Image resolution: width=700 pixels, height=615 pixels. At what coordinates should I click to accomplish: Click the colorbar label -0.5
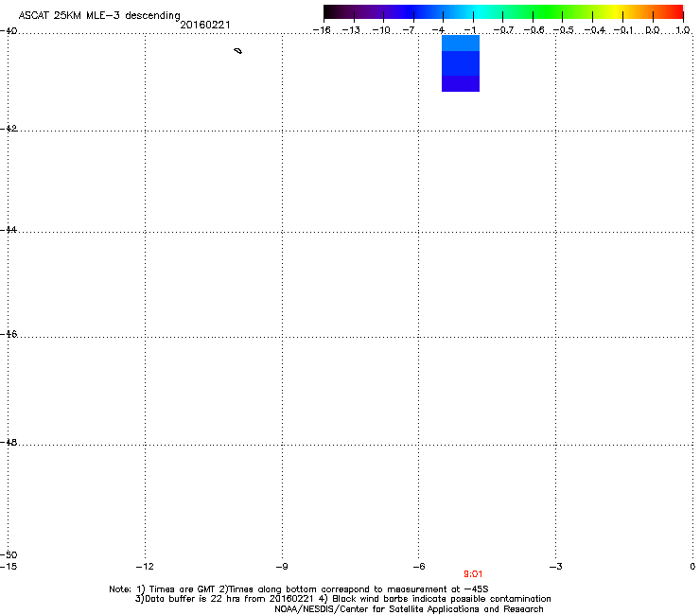(x=563, y=30)
